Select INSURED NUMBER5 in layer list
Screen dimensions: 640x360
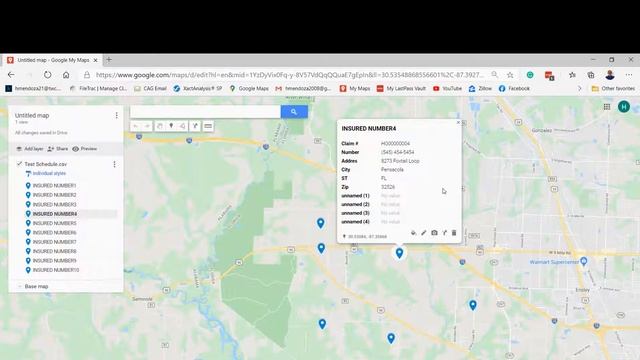[x=54, y=223]
